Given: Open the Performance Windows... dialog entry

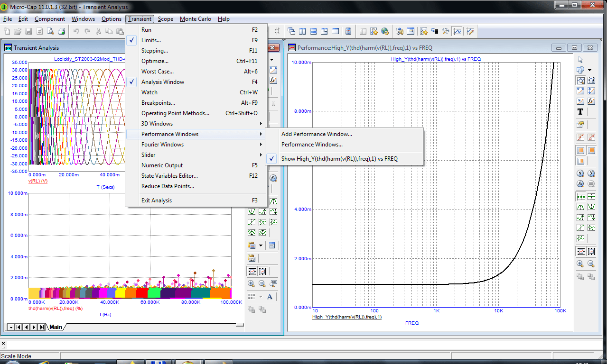Looking at the screenshot, I should [344, 145].
